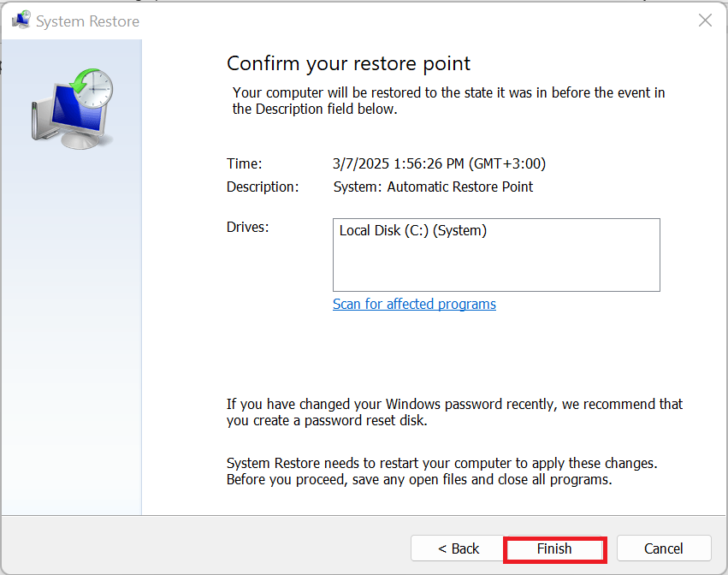This screenshot has width=728, height=575.
Task: Click the Confirm your restore point heading
Action: 348,63
